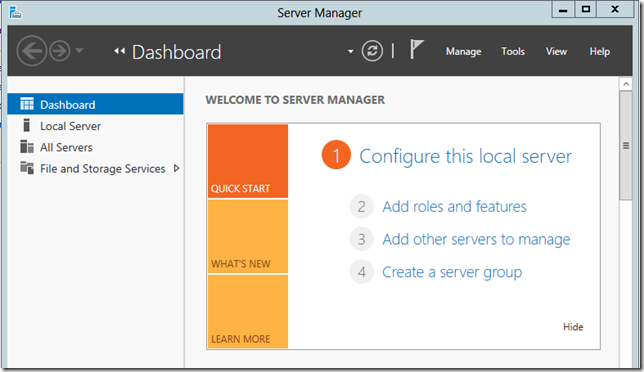The height and width of the screenshot is (372, 644).
Task: Click Add roles and features link
Action: coord(454,207)
